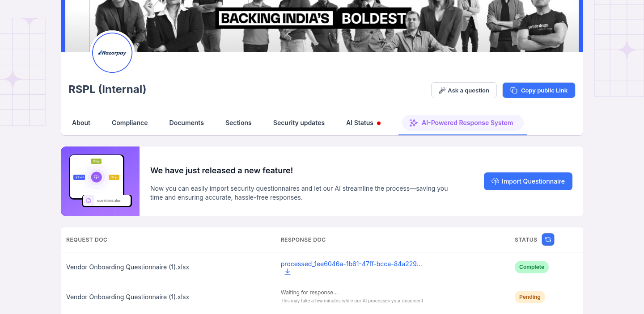This screenshot has height=314, width=644.
Task: Select the AI Status tab
Action: 360,123
